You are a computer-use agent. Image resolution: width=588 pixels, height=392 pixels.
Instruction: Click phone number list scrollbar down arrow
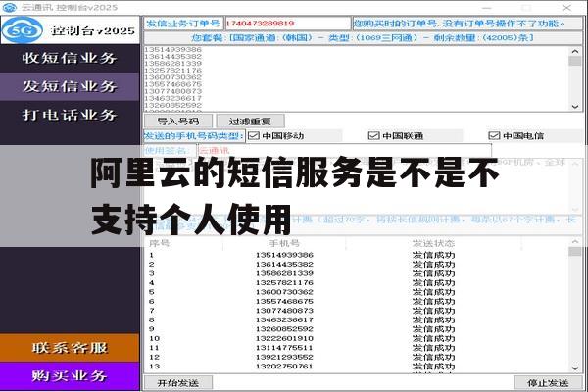(575, 107)
